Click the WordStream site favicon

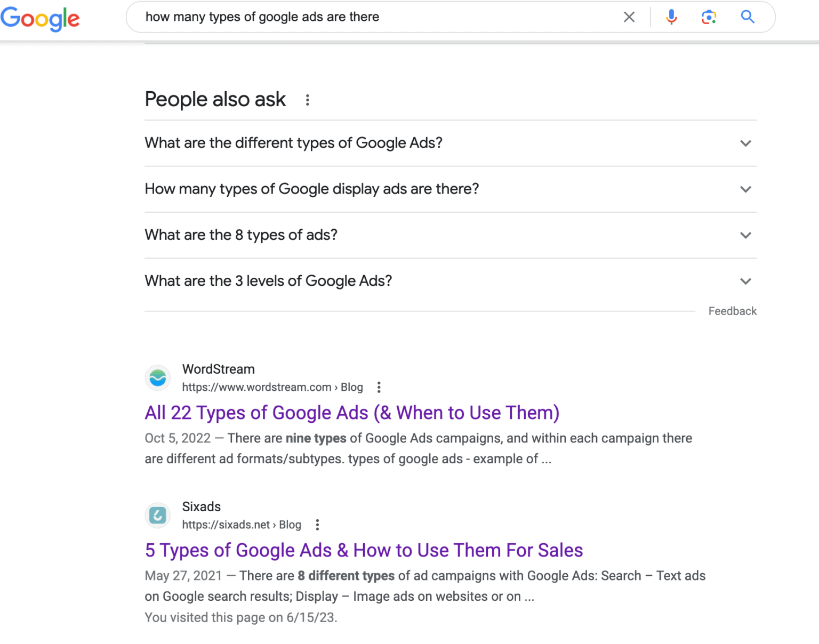tap(158, 378)
